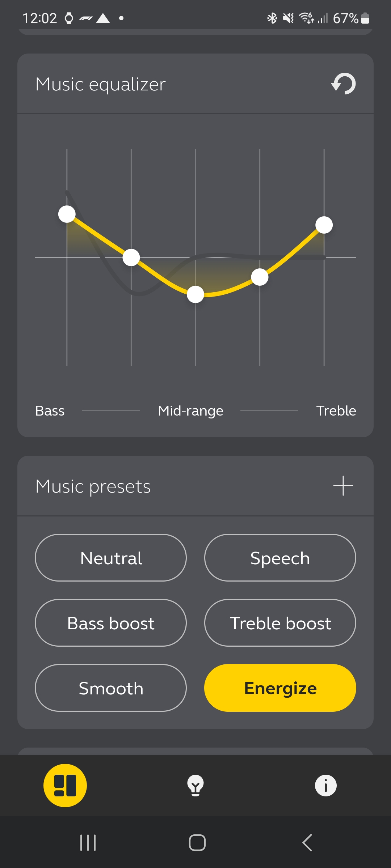The height and width of the screenshot is (868, 391).
Task: Click the second equalizer band handle
Action: (131, 258)
